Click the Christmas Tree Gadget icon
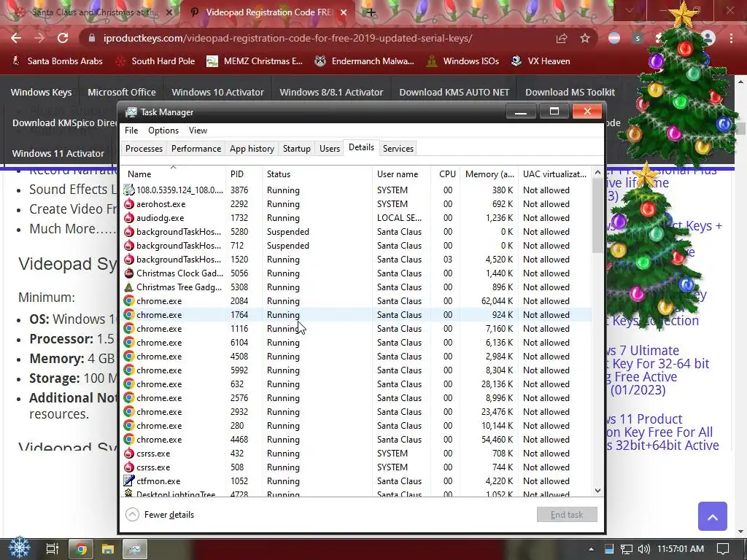Screen dimensions: 747x560 (128, 287)
